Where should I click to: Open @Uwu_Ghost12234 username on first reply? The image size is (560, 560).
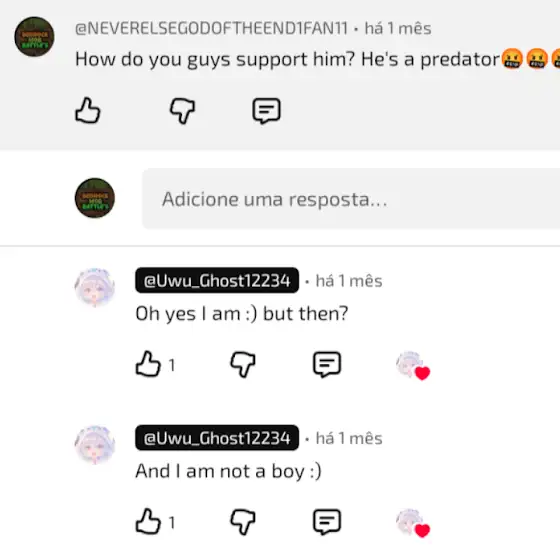[x=217, y=280]
